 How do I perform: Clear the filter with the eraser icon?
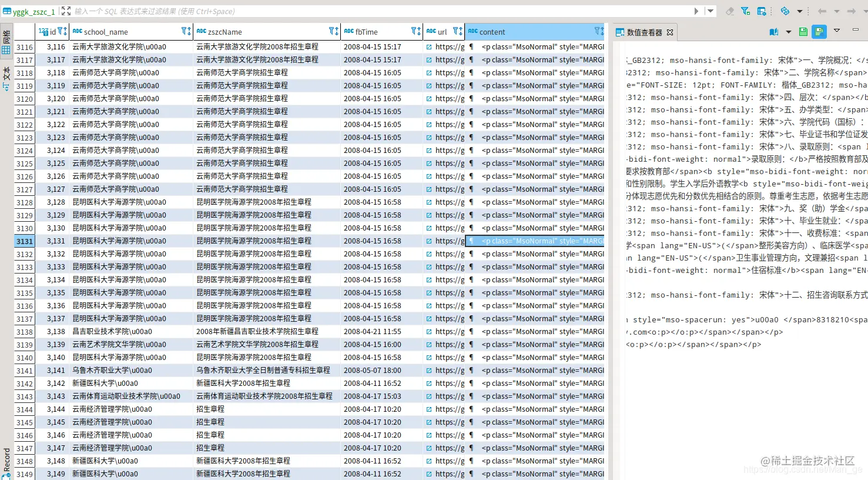(x=730, y=11)
